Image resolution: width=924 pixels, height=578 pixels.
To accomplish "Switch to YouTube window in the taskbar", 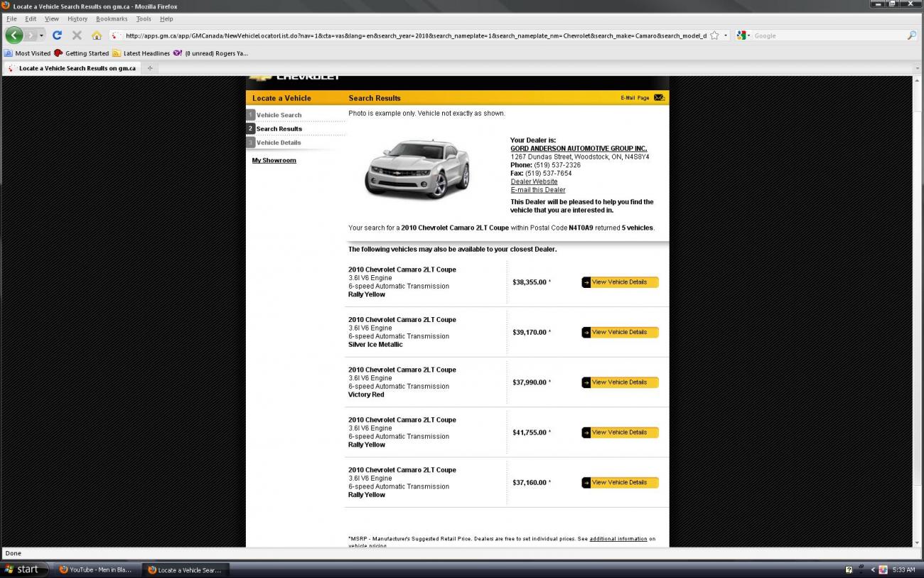I will point(95,569).
